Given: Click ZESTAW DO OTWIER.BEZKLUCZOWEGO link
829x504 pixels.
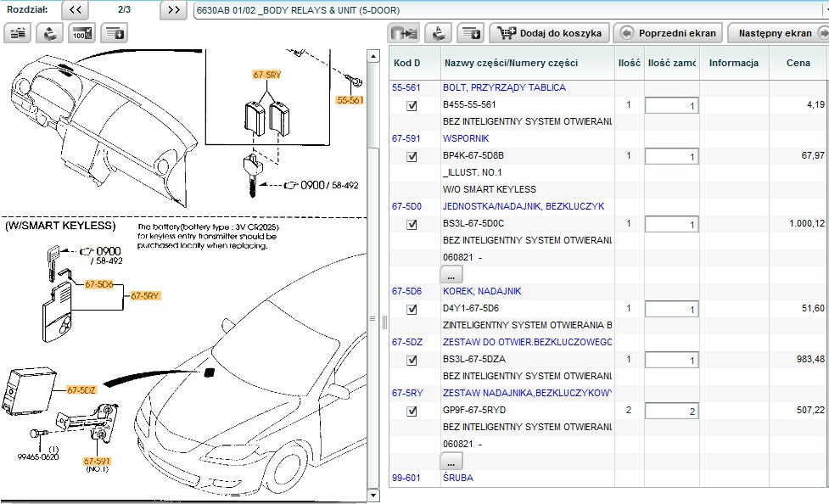Looking at the screenshot, I should click(527, 342).
